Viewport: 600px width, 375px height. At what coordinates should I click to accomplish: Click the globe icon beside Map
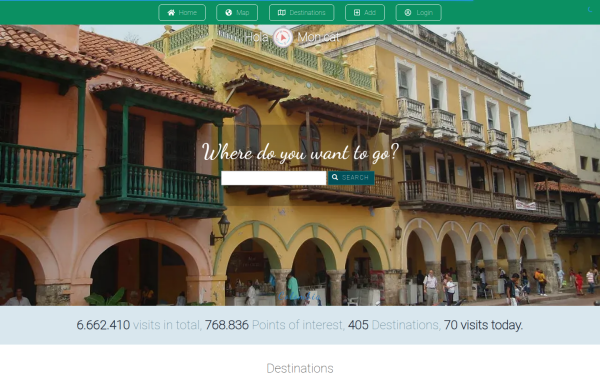coord(228,13)
